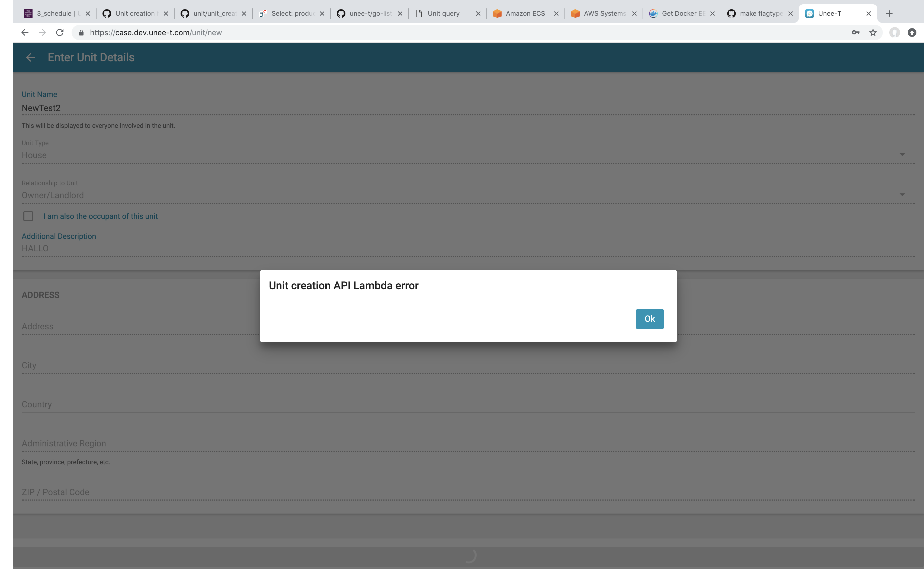The image size is (924, 584).
Task: Click the browser profile avatar icon
Action: pyautogui.click(x=894, y=32)
